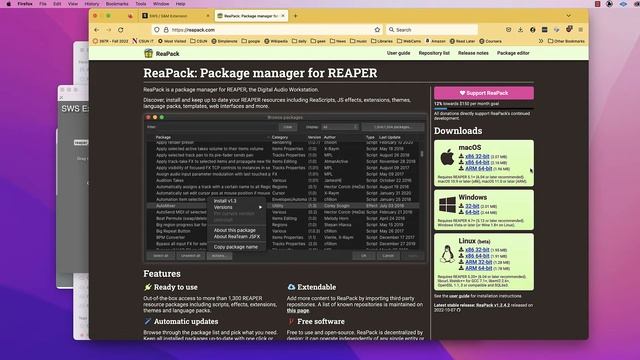
Task: Download the Linux ARM 32-bit build
Action: pos(478,262)
